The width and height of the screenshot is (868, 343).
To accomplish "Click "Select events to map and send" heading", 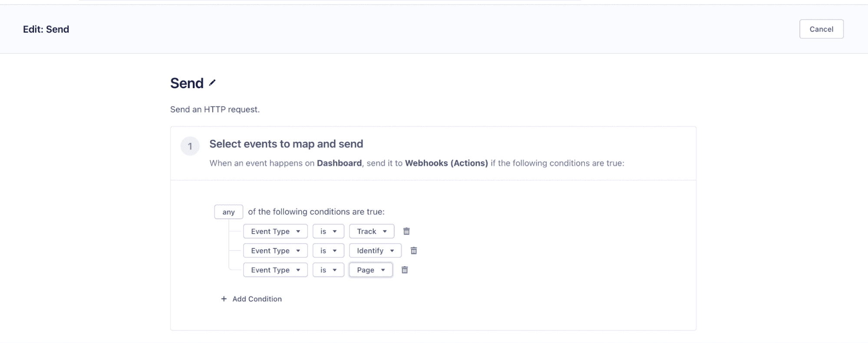I will (286, 144).
